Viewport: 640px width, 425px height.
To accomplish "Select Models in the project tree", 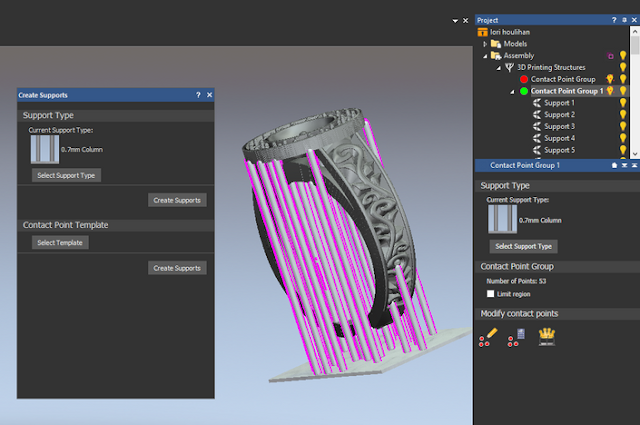I will tap(515, 44).
